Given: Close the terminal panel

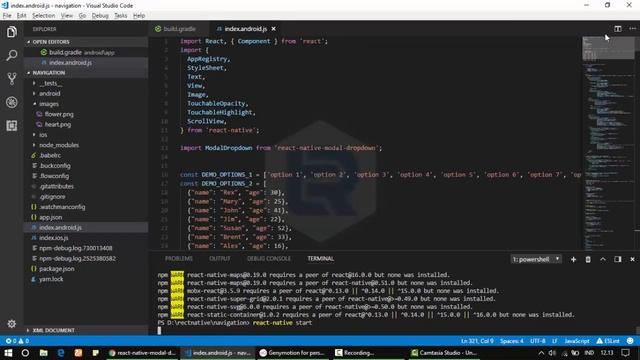Looking at the screenshot, I should [632, 259].
